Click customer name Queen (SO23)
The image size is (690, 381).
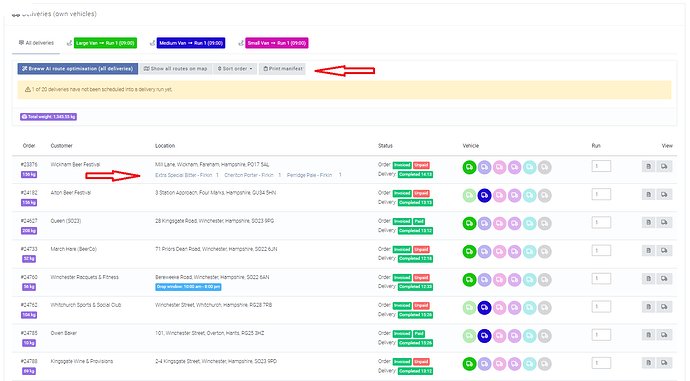[66, 221]
